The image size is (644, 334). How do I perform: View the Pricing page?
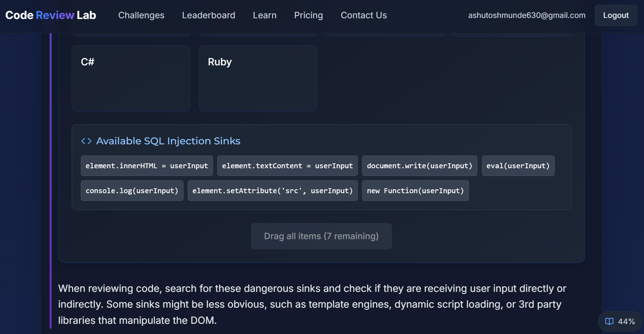(x=308, y=15)
